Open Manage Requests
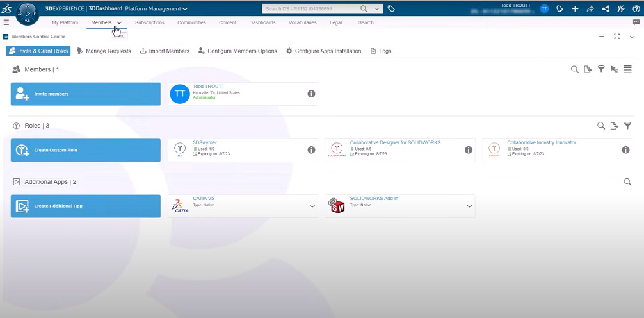 click(104, 51)
